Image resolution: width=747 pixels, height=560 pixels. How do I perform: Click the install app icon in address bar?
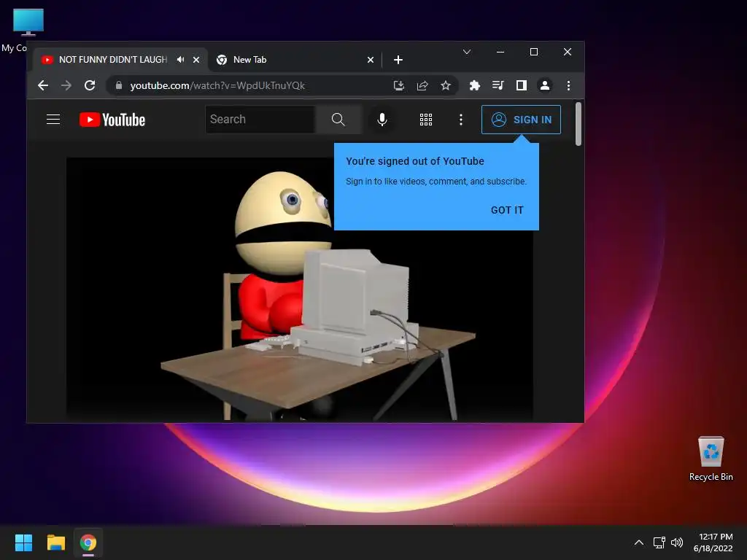pos(399,86)
